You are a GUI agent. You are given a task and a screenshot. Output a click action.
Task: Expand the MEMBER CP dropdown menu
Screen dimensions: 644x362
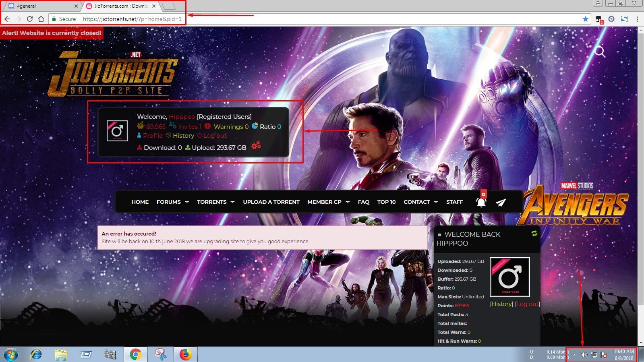[328, 202]
